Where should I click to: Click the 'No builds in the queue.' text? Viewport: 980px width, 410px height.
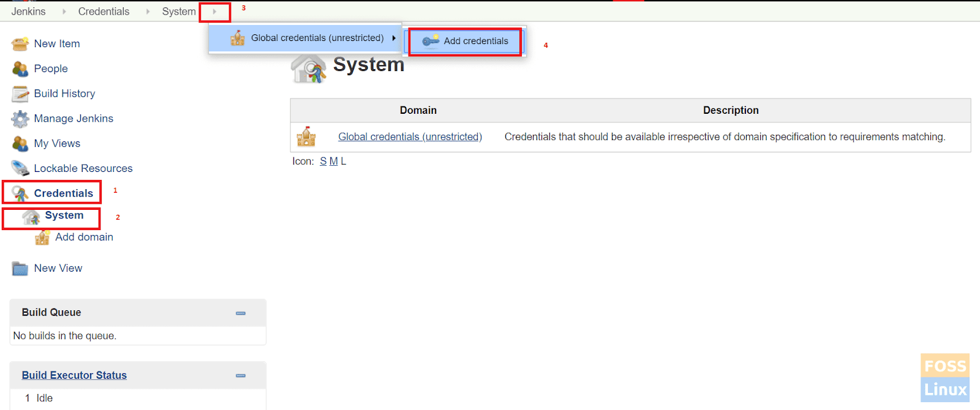click(x=65, y=336)
